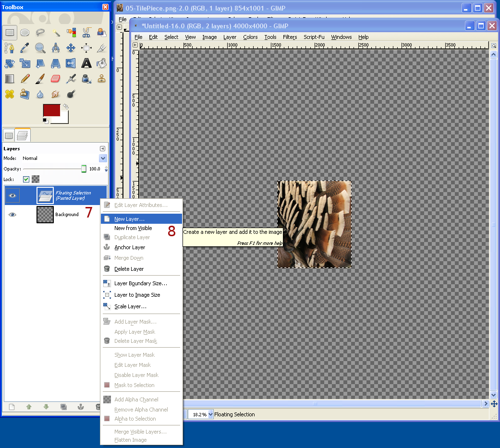This screenshot has width=500, height=448.
Task: Raise layer with green up arrow button
Action: click(29, 407)
